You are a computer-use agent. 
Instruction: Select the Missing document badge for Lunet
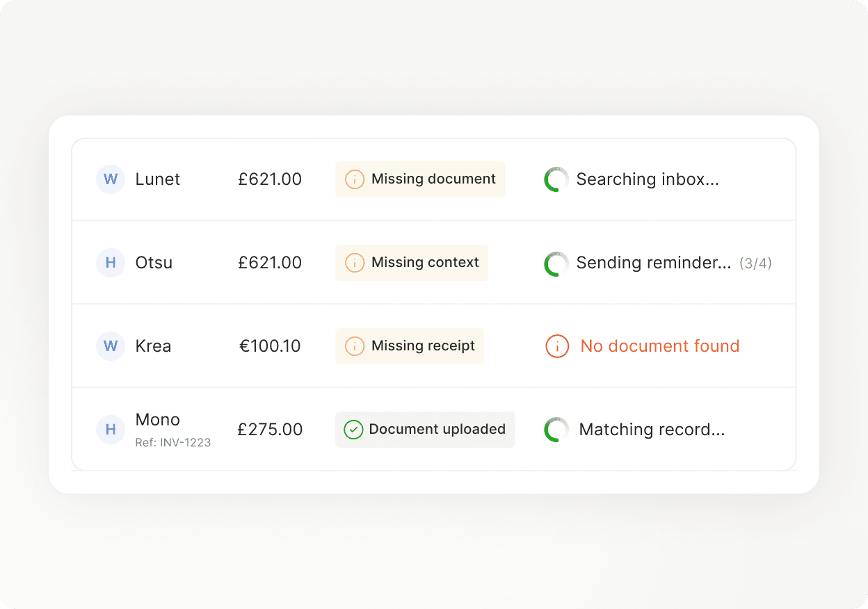419,179
